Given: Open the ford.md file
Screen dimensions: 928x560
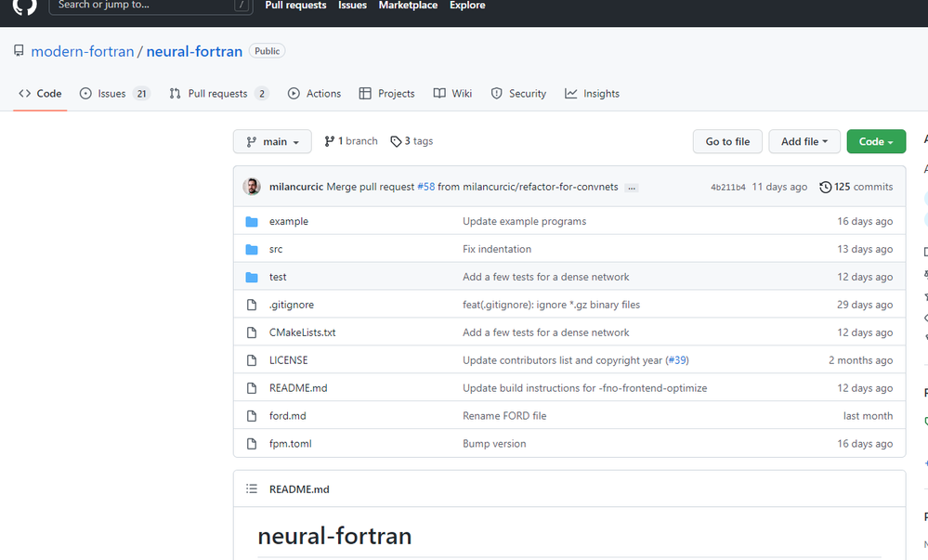Looking at the screenshot, I should 288,416.
